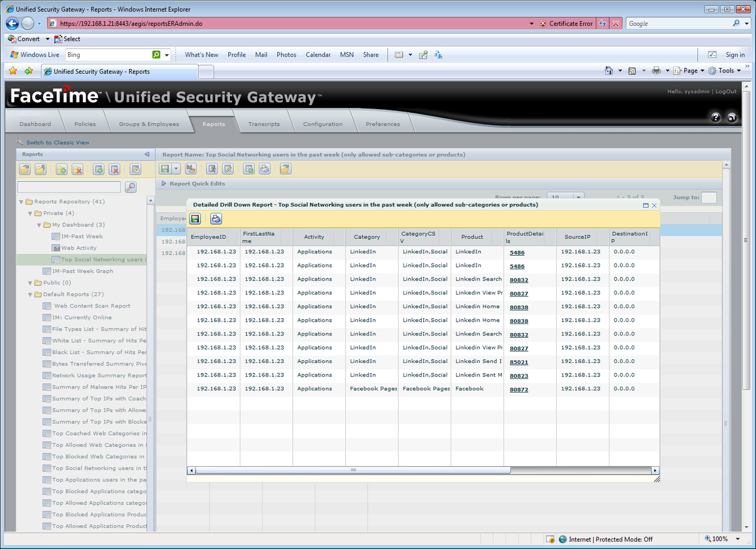The height and width of the screenshot is (549, 756).
Task: Collapse the Private (4) folder
Action: click(30, 213)
